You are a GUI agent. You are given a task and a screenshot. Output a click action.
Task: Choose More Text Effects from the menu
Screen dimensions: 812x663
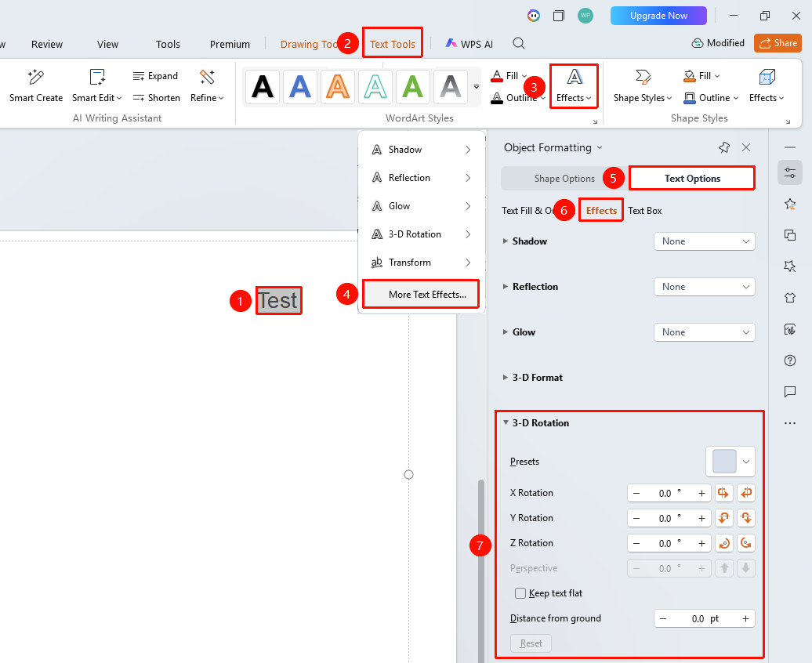click(421, 294)
